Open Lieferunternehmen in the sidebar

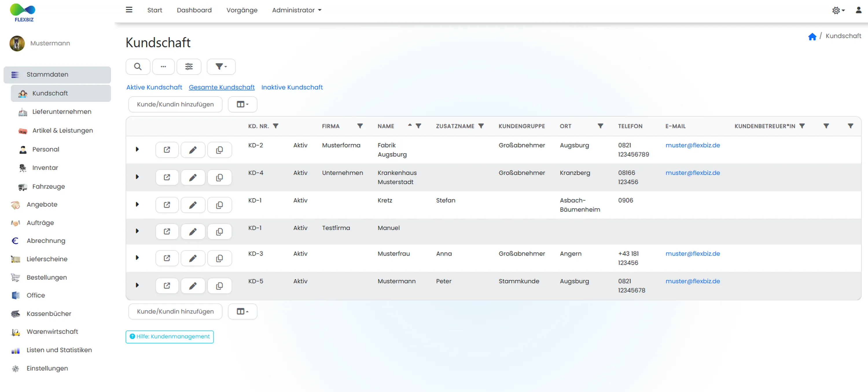tap(62, 111)
